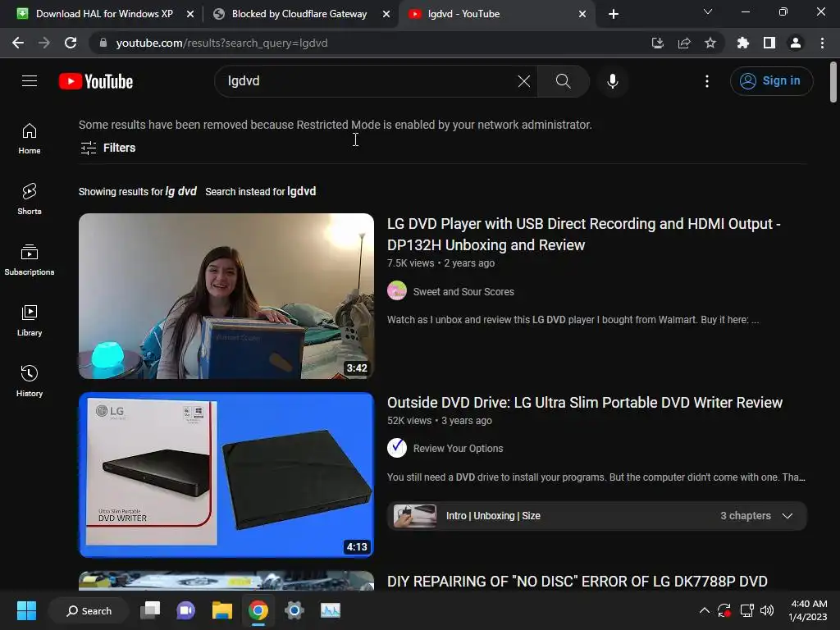Play the 3:42 LG DVD player unboxing thumbnail
The width and height of the screenshot is (840, 630).
click(226, 295)
